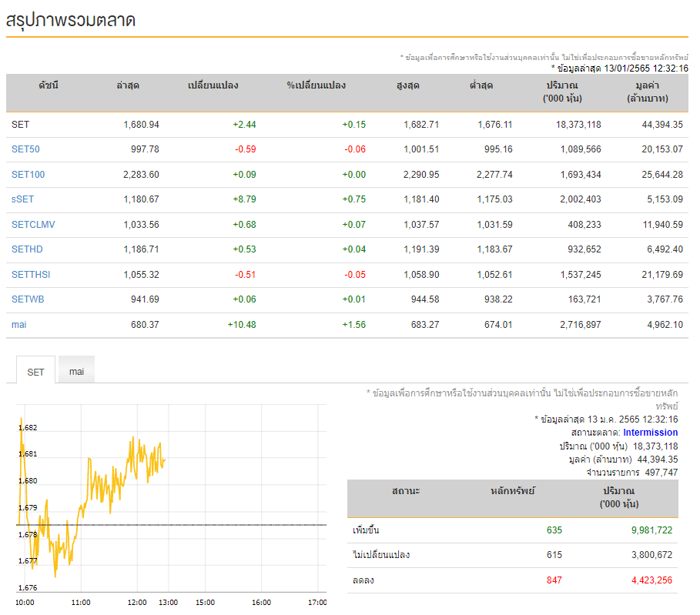Click the ไม่เปลี่ยนแปลง status row label
The width and height of the screenshot is (700, 615).
381,555
